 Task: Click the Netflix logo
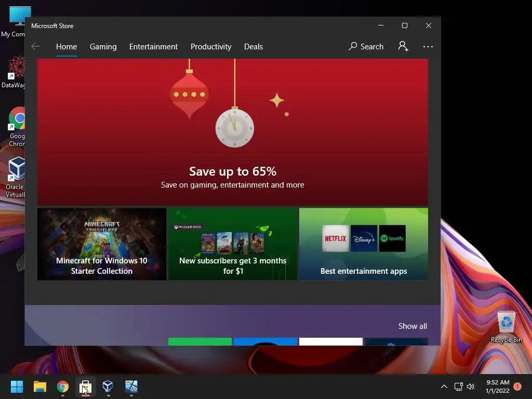pyautogui.click(x=336, y=238)
